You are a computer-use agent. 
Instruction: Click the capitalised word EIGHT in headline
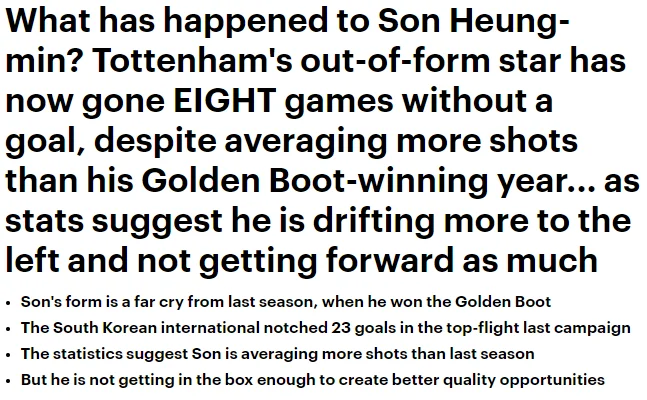[x=224, y=100]
